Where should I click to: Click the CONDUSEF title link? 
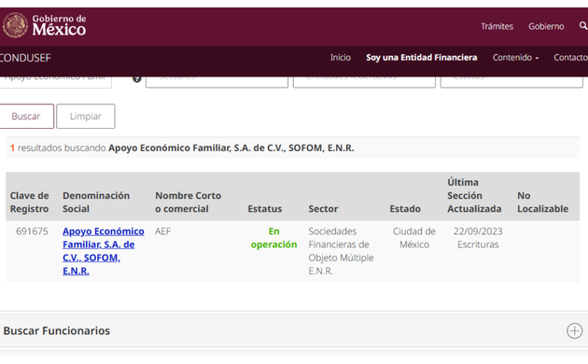pyautogui.click(x=25, y=58)
